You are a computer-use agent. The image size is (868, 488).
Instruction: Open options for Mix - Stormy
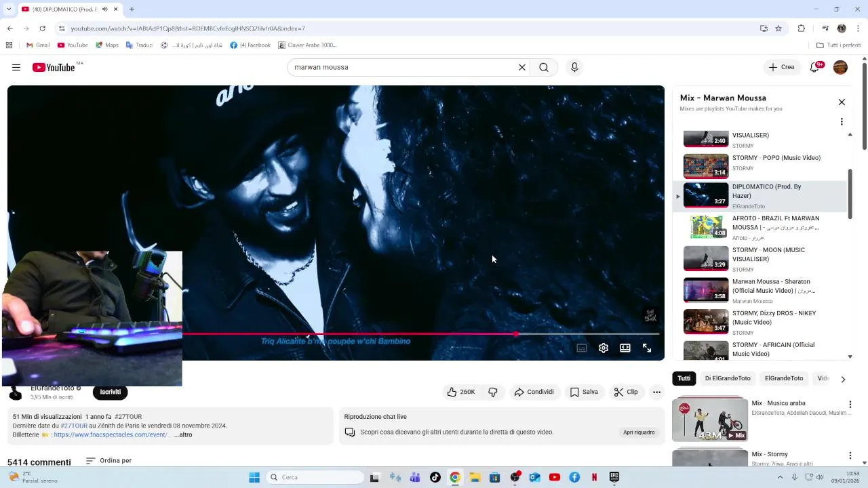coord(850,456)
